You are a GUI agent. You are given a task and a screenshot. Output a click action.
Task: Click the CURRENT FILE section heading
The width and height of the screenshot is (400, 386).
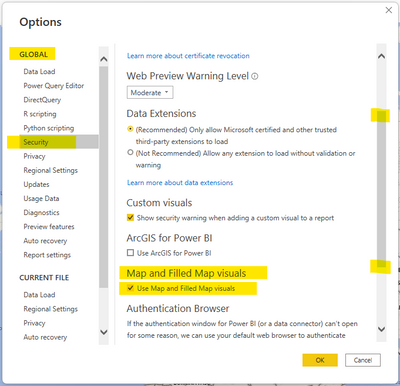point(44,278)
